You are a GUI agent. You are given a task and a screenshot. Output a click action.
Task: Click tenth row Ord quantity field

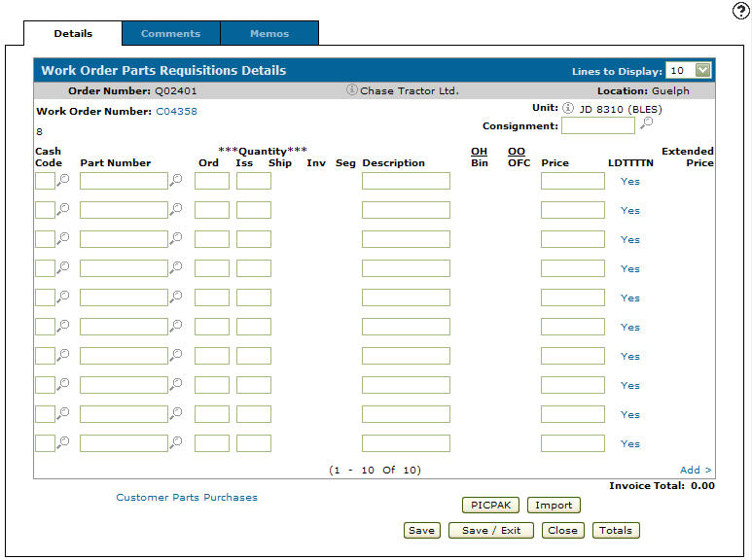212,443
